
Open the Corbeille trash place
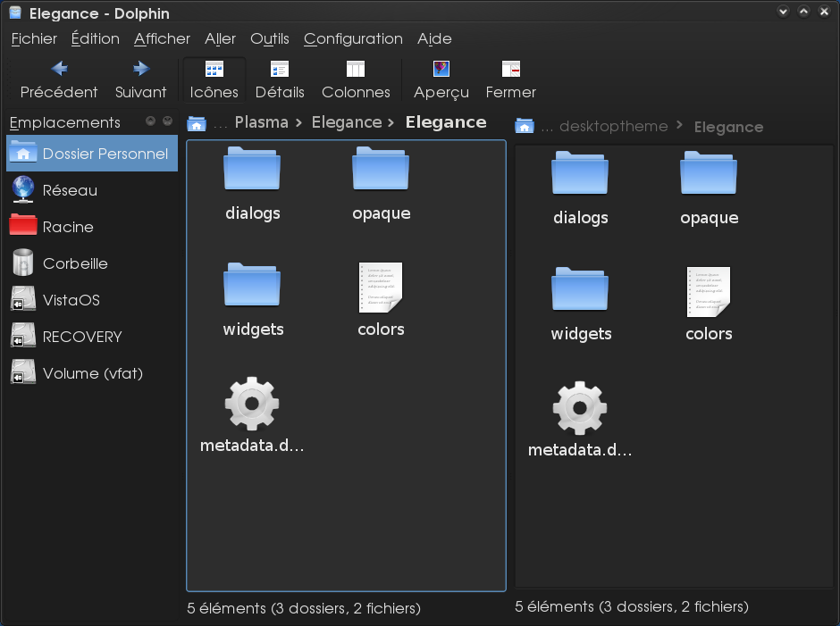click(92, 263)
